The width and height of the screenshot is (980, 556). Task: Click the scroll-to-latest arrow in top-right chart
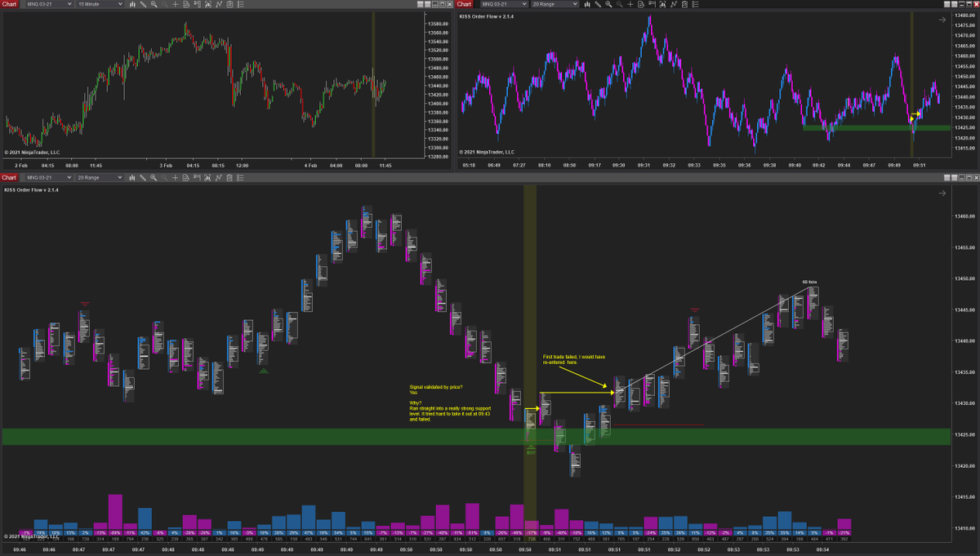point(942,20)
